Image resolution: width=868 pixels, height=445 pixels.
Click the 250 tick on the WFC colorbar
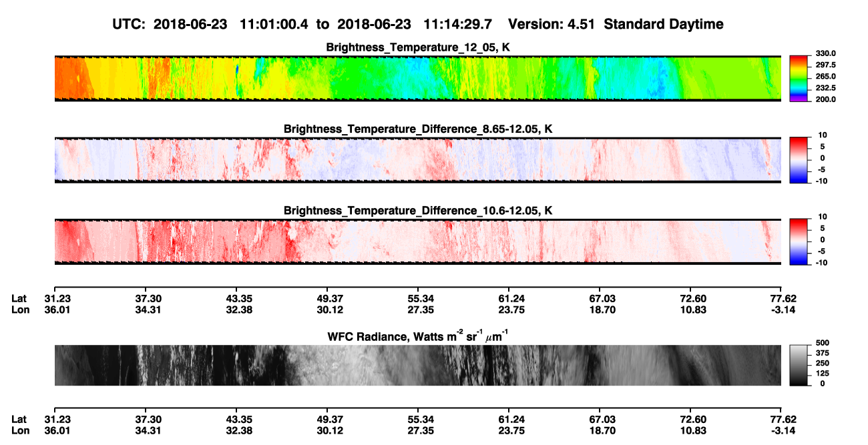click(x=822, y=363)
